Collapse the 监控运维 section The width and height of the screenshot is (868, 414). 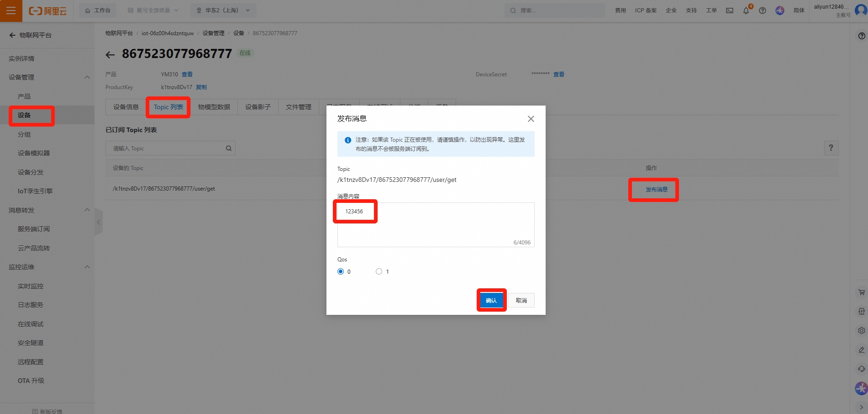coord(87,267)
